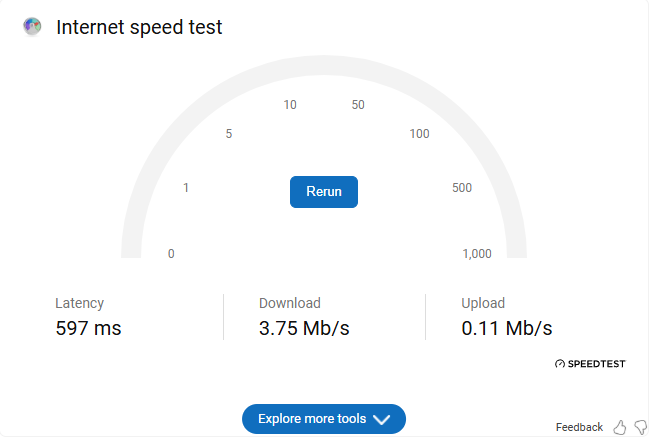661x445 pixels.
Task: Select the 597 ms latency value
Action: 88,328
